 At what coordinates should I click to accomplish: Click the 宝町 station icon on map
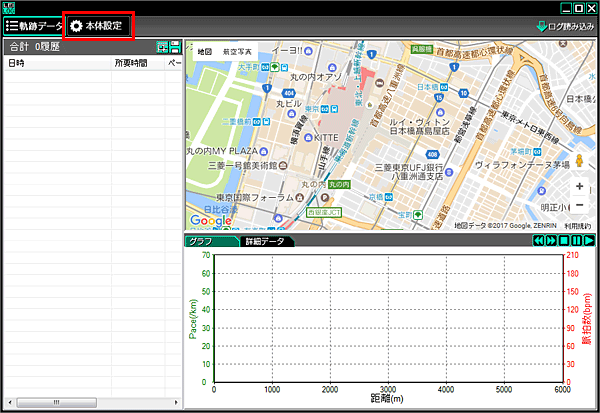click(x=418, y=215)
